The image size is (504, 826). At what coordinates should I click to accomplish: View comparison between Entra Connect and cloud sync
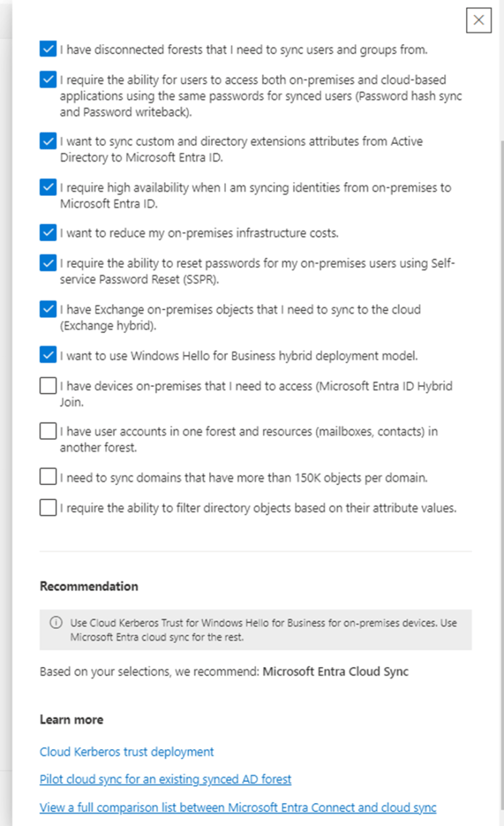[x=238, y=808]
